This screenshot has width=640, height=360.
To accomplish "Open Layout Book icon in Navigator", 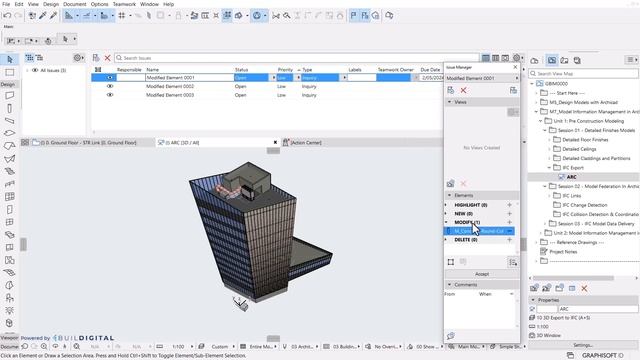I will pyautogui.click(x=564, y=60).
